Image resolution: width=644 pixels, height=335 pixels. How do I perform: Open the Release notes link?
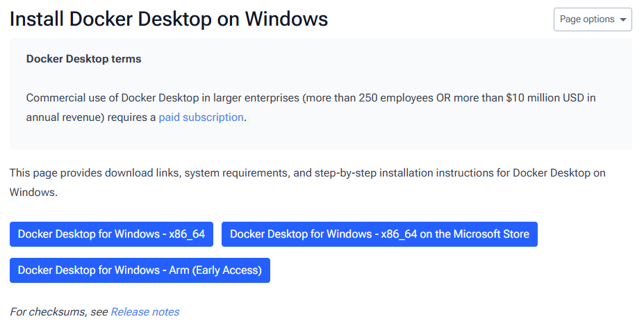[x=145, y=312]
